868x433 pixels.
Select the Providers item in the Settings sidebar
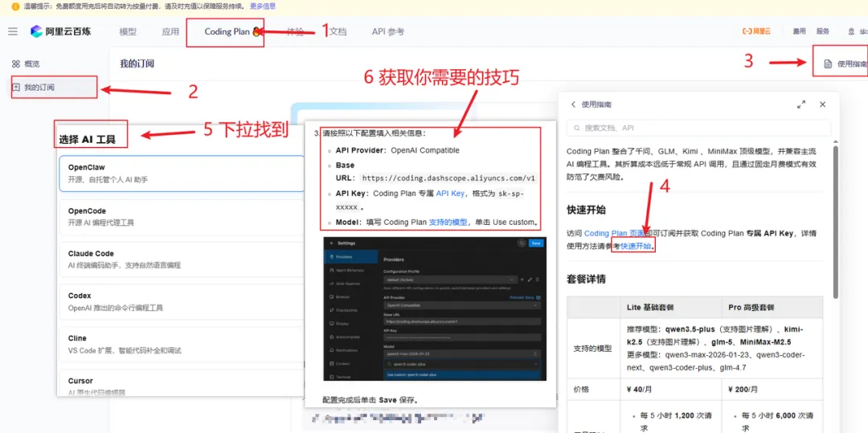click(x=351, y=256)
